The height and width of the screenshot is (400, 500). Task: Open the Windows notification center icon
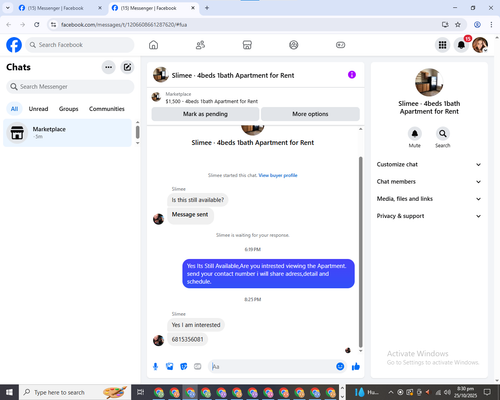click(487, 392)
